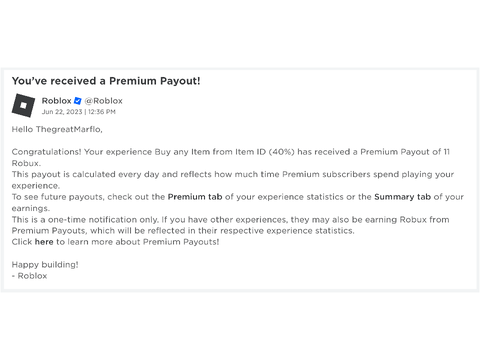
Task: Click the word "Congratulations!"
Action: point(46,152)
